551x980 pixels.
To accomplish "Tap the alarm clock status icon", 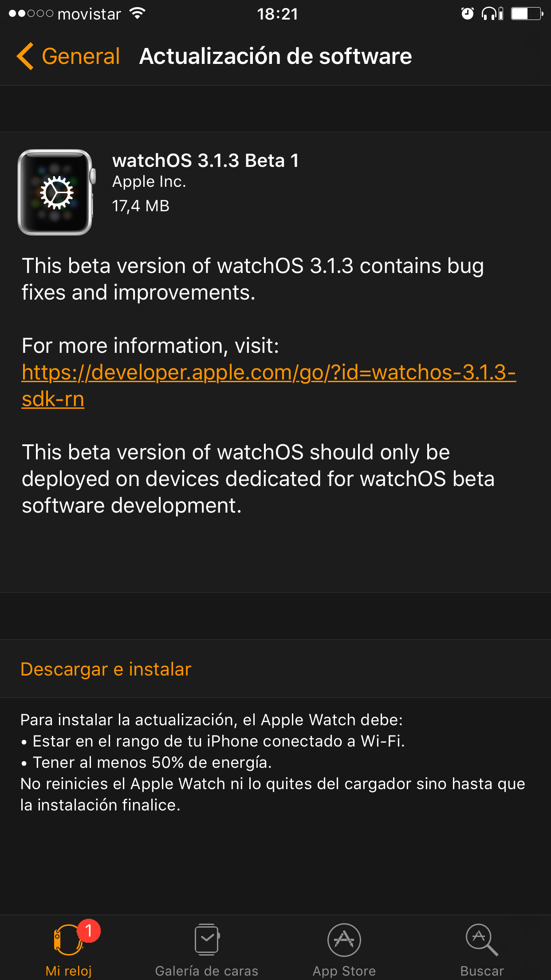I will click(x=467, y=14).
